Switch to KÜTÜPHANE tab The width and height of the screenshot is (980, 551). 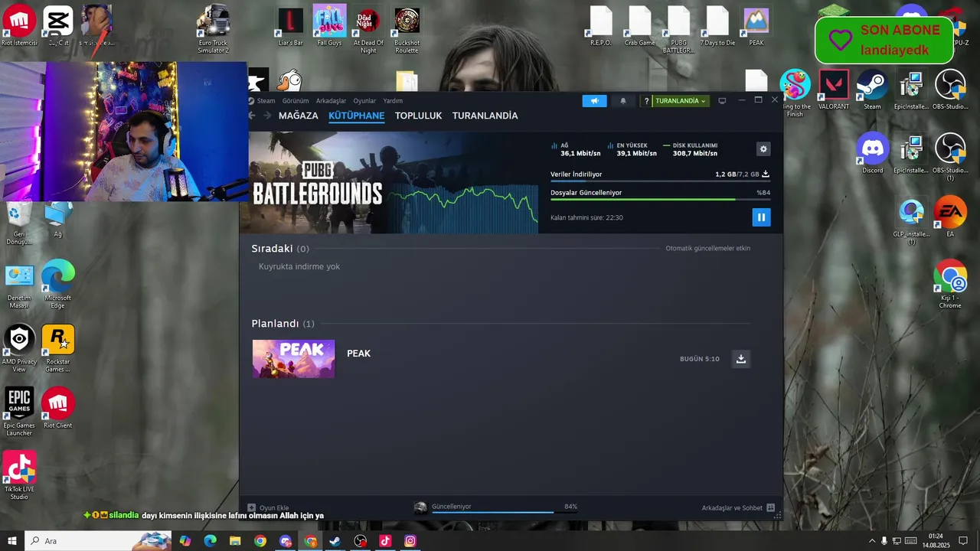click(x=357, y=116)
